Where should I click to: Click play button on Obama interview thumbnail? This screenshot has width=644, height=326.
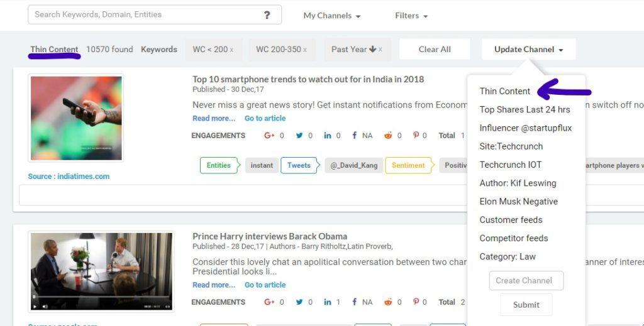[x=35, y=307]
